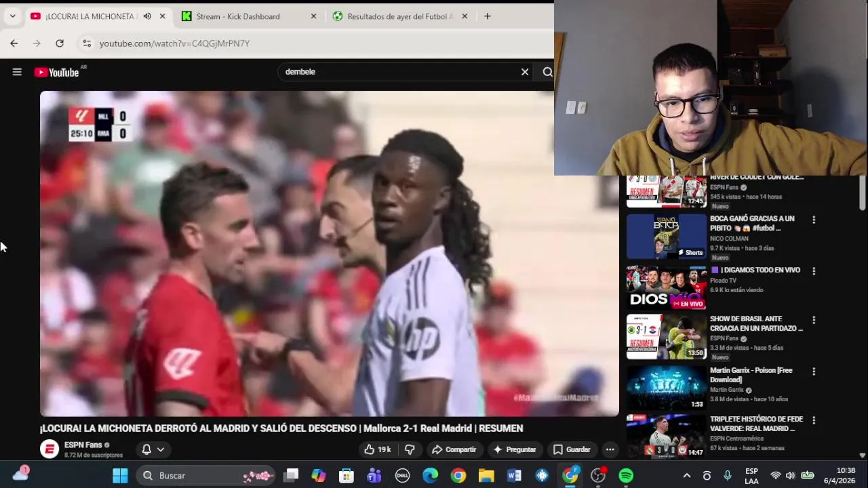This screenshot has height=488, width=868.
Task: Click the browser forward arrow
Action: pyautogui.click(x=37, y=43)
